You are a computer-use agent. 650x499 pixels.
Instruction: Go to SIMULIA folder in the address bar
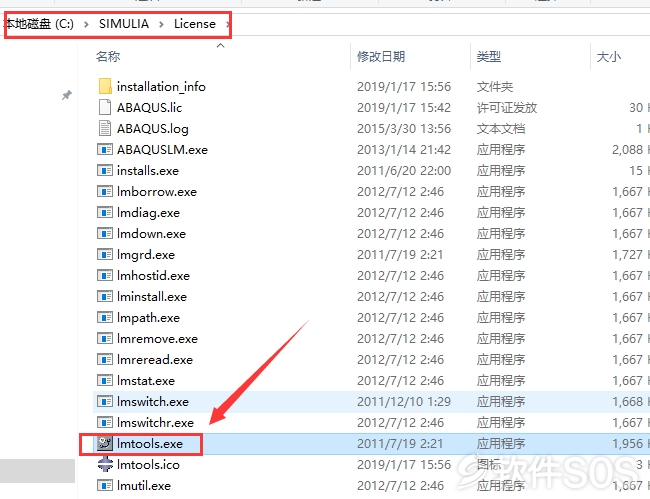(124, 24)
